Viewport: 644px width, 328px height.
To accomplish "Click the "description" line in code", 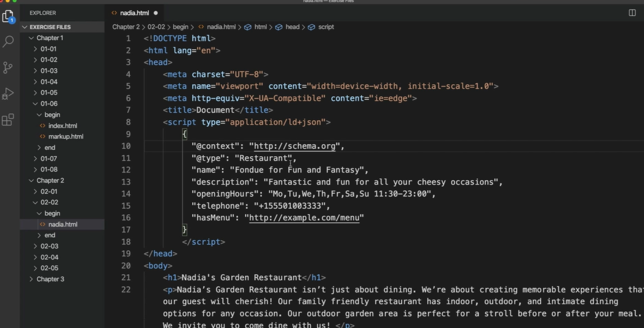I will (347, 182).
